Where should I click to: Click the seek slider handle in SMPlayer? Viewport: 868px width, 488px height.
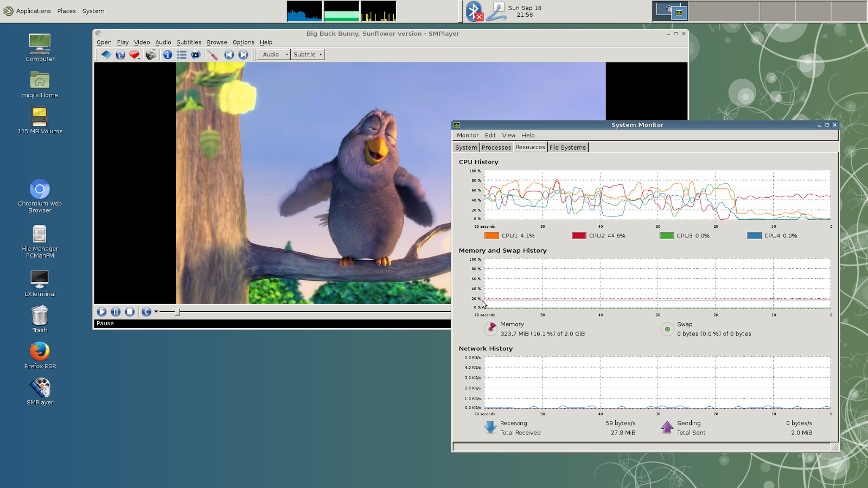[x=177, y=312]
